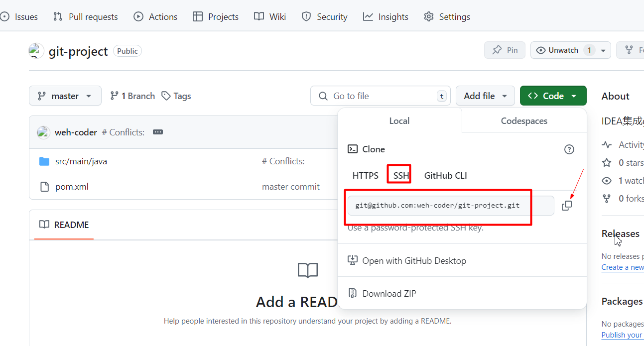
Task: Open the src/main/java folder
Action: point(81,161)
